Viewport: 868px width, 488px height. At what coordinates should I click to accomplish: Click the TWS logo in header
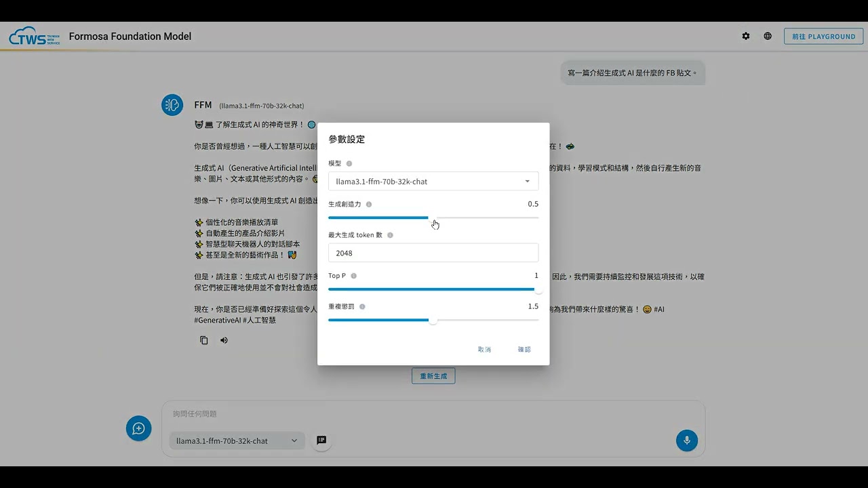pos(35,36)
